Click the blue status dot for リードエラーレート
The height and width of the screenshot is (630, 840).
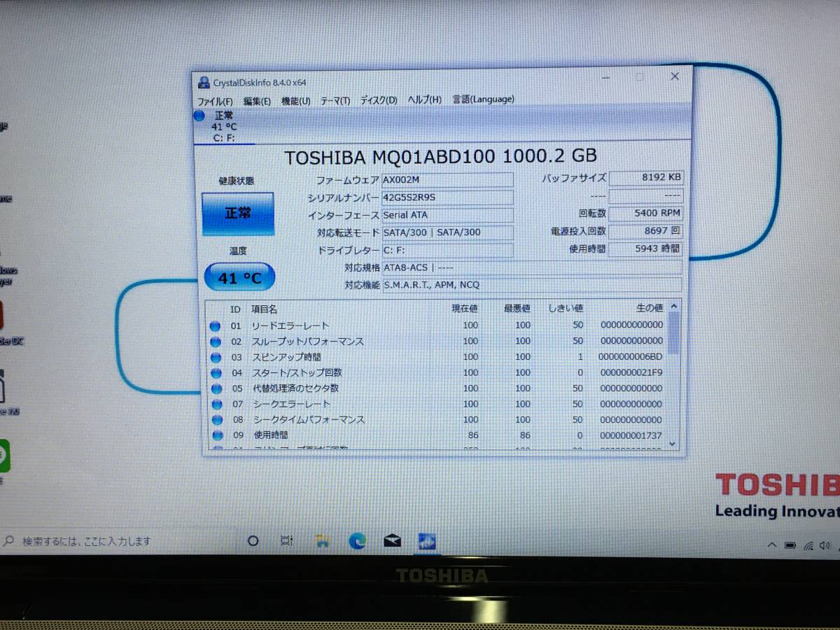tap(216, 326)
